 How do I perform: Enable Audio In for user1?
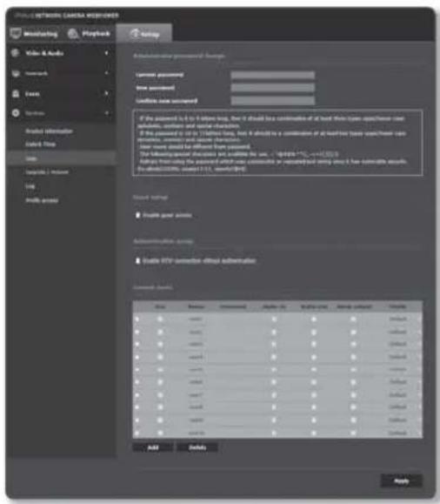[x=274, y=319]
